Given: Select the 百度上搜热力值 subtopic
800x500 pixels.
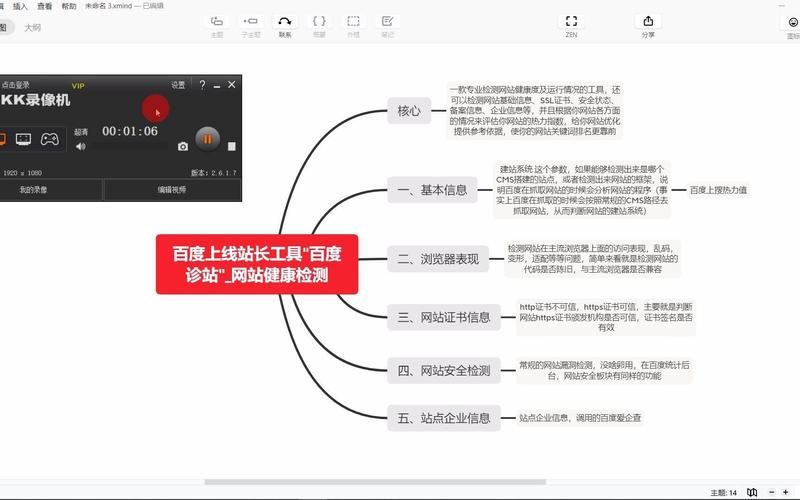Looking at the screenshot, I should (x=718, y=190).
